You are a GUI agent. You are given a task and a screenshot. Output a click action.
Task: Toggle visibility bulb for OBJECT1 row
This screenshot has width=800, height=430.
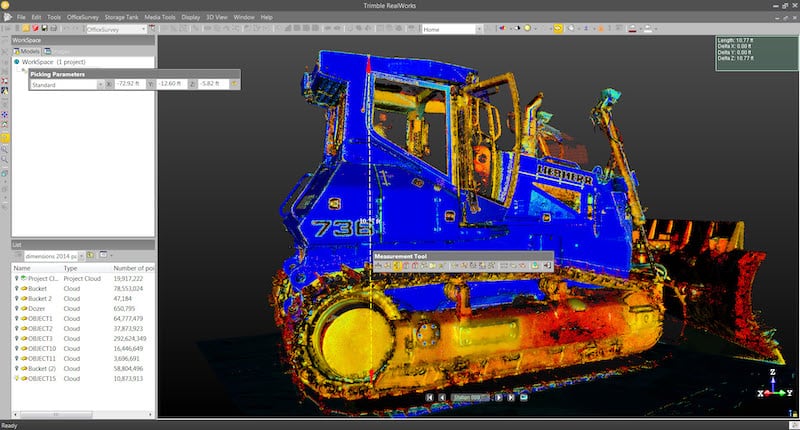pyautogui.click(x=16, y=318)
